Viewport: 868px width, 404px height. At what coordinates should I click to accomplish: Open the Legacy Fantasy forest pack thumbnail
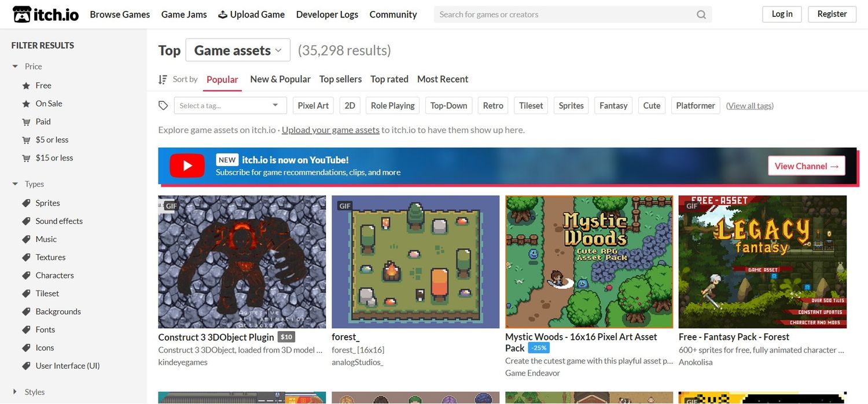pyautogui.click(x=763, y=262)
